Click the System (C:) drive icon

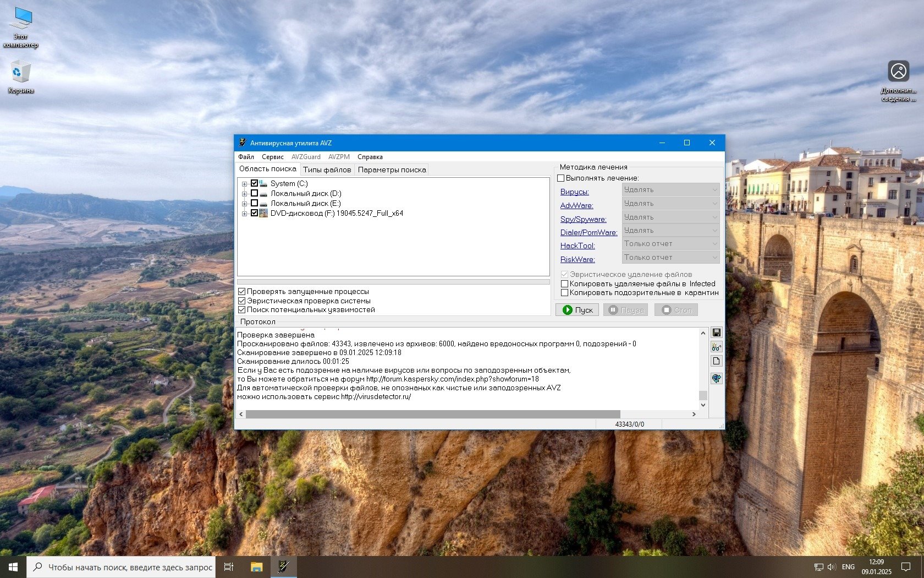pos(263,183)
